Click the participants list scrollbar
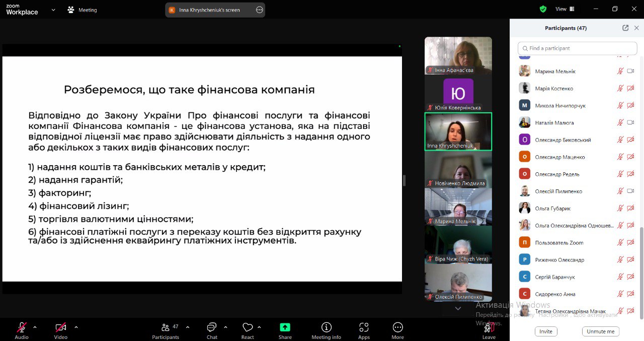Viewport: 644px width, 341px height. [x=641, y=272]
